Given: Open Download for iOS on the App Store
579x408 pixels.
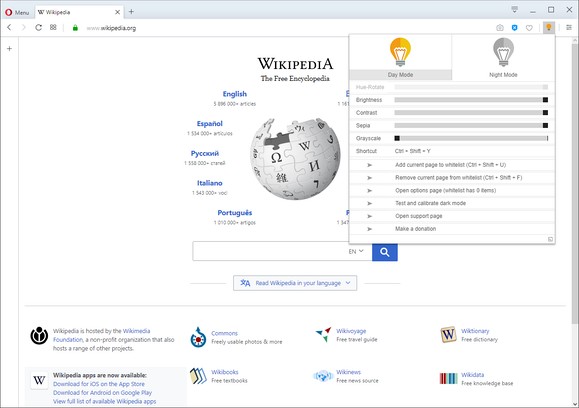Looking at the screenshot, I should 99,384.
